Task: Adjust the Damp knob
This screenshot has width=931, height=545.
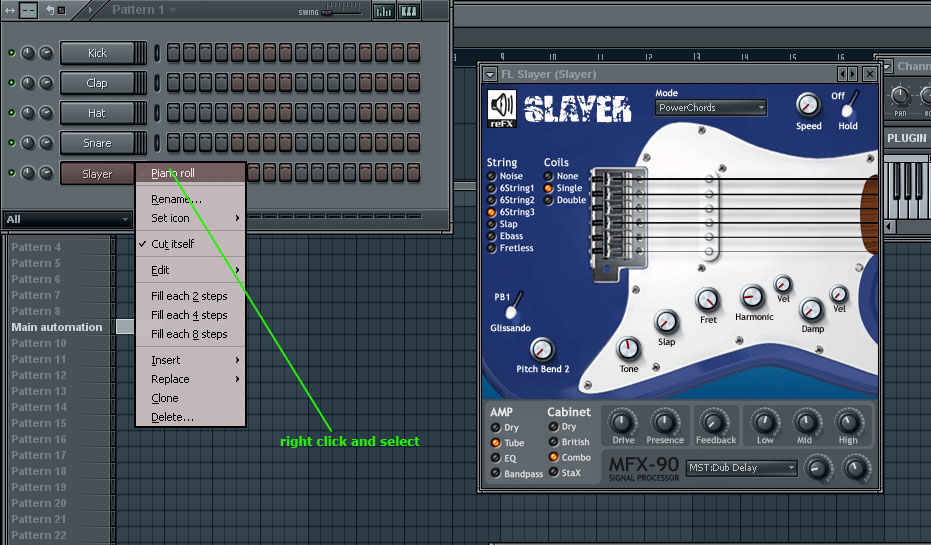Action: 811,309
